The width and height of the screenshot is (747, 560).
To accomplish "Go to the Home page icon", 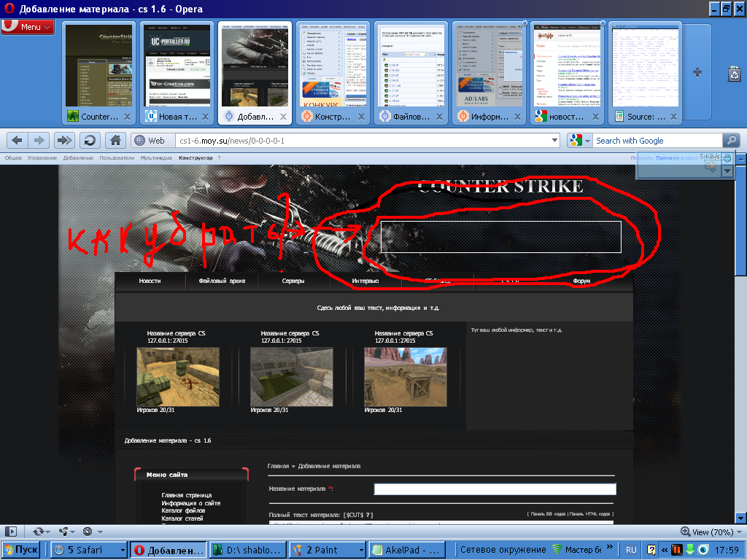I will coord(115,141).
